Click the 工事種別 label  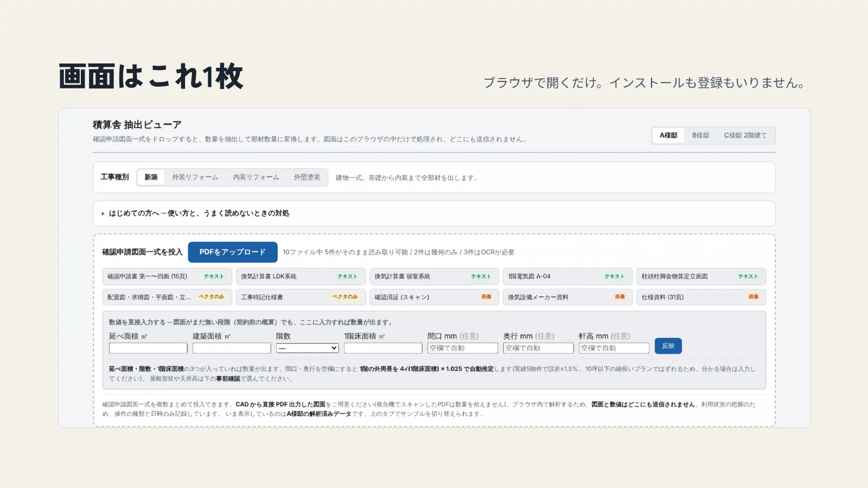coord(115,177)
